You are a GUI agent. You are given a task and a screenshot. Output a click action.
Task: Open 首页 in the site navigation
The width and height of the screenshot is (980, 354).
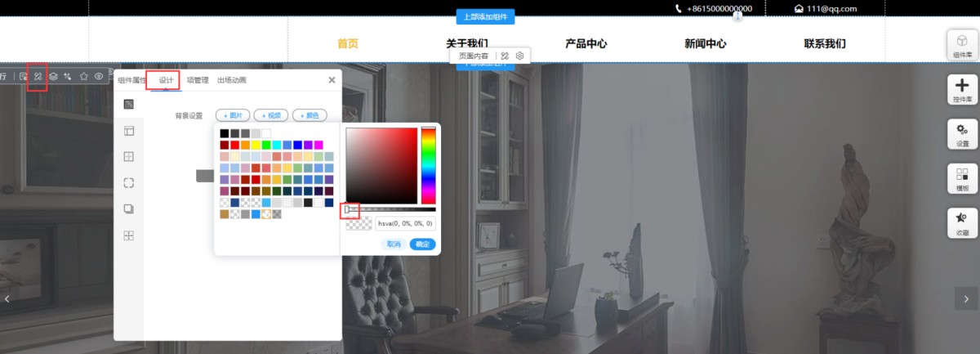pyautogui.click(x=348, y=43)
